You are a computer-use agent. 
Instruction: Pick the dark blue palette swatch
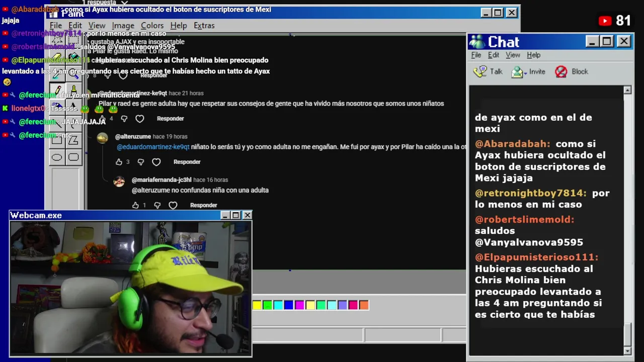[289, 305]
